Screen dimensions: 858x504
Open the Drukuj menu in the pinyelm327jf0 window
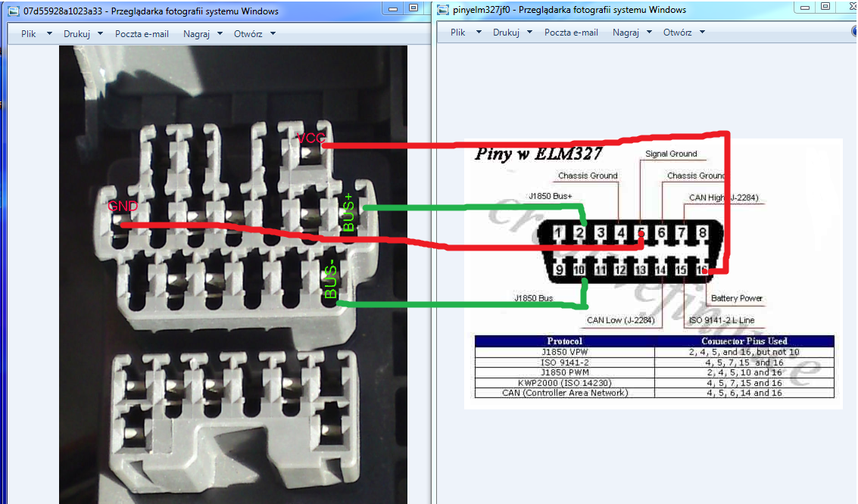pyautogui.click(x=513, y=33)
